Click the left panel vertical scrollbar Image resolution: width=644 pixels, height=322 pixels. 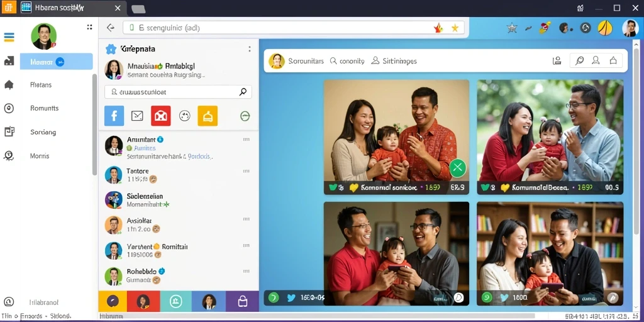coord(95,125)
